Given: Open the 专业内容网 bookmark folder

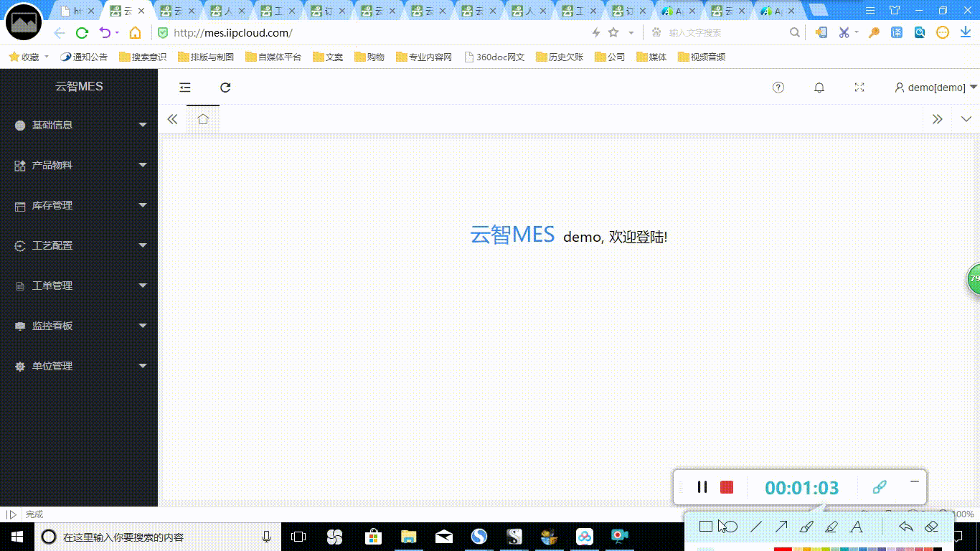Looking at the screenshot, I should coord(424,57).
